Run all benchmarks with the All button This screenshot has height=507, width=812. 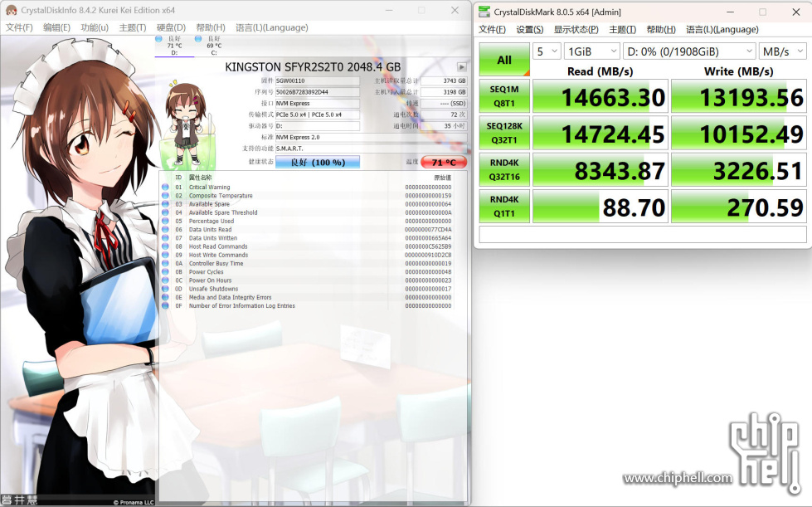point(504,60)
